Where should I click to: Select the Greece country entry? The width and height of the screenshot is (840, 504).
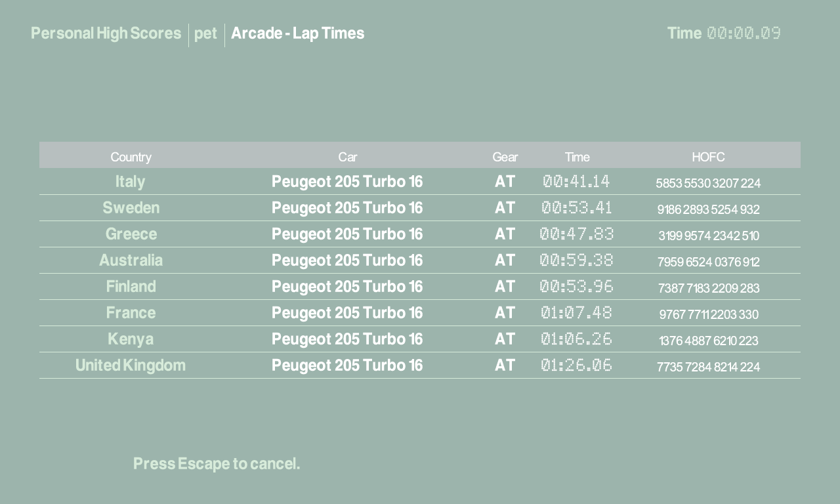click(131, 234)
